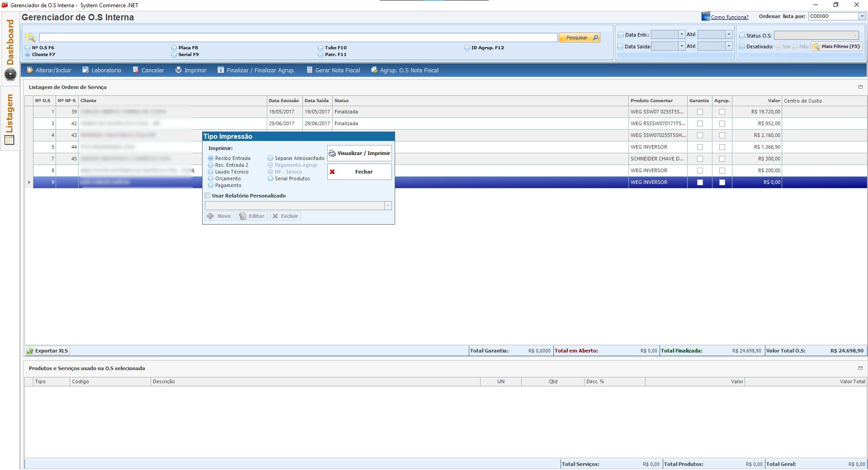Open the Ordenar lista por dropdown
868x470 pixels.
pyautogui.click(x=862, y=16)
